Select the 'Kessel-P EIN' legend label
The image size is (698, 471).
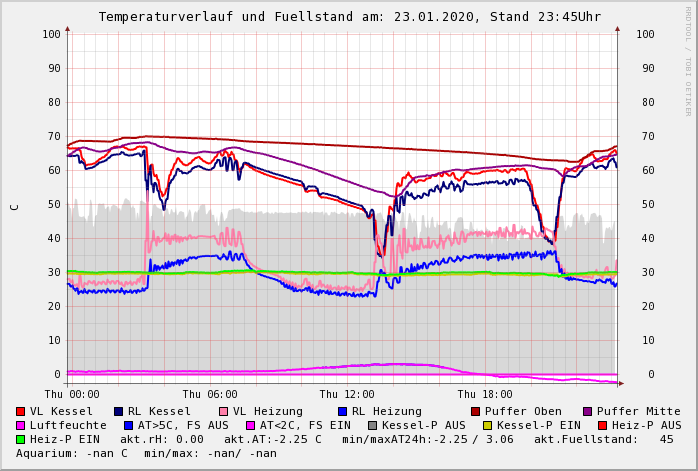pyautogui.click(x=539, y=426)
